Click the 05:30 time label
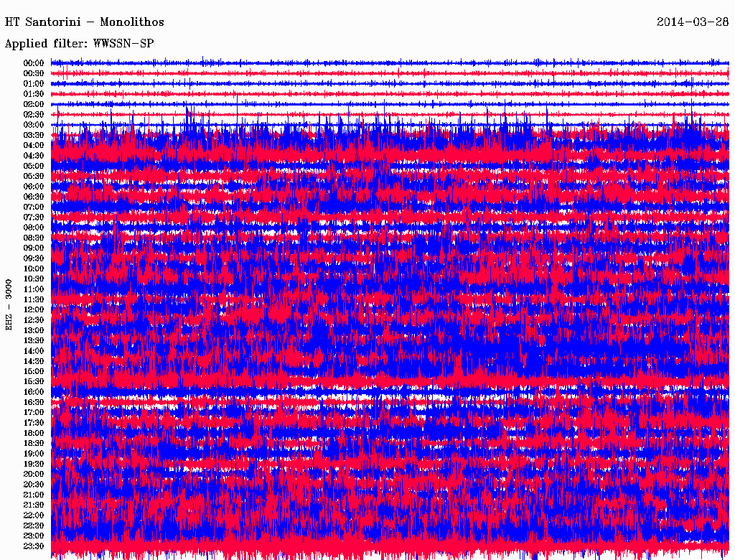 [x=34, y=177]
